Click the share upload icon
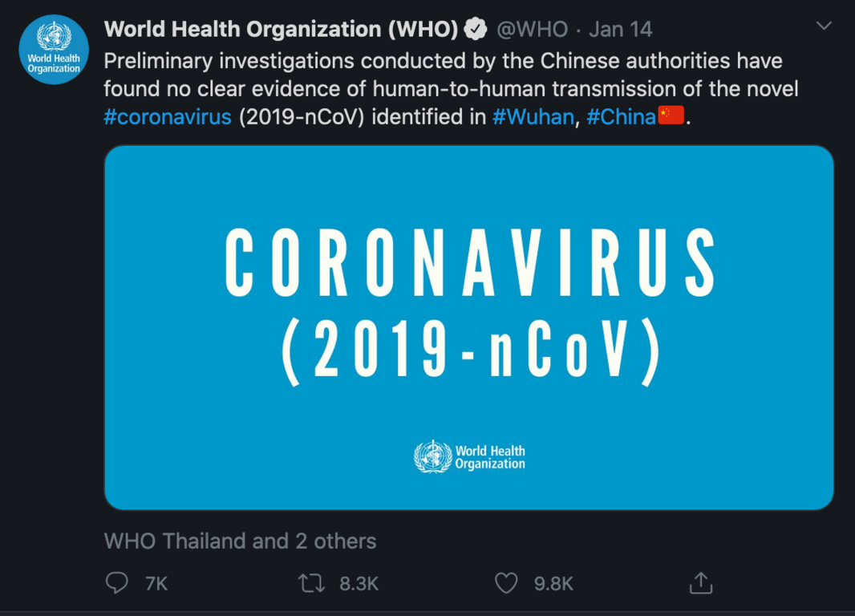The image size is (855, 616). point(701,583)
